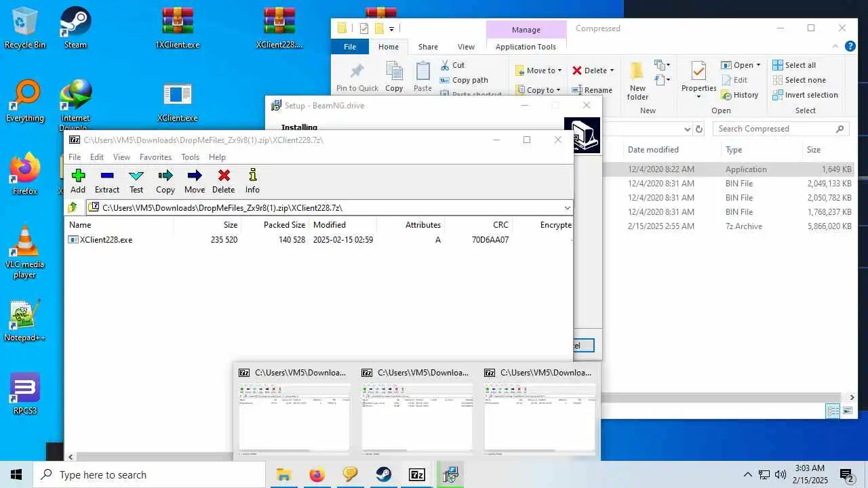Switch to the Share tab in Explorer
868x488 pixels.
[428, 47]
